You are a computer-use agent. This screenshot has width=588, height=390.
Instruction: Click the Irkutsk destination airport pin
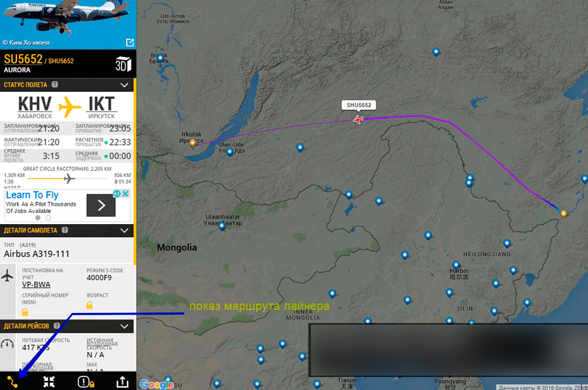point(192,143)
